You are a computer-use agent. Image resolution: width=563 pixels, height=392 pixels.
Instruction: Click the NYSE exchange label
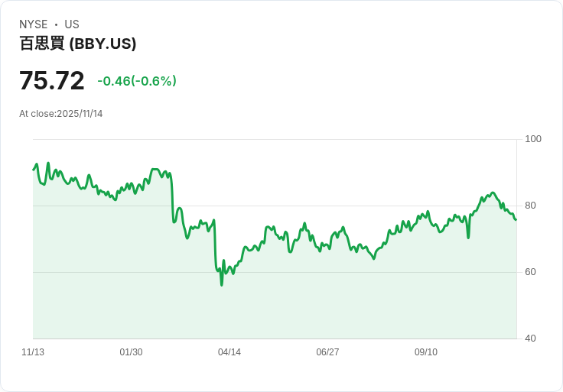34,24
